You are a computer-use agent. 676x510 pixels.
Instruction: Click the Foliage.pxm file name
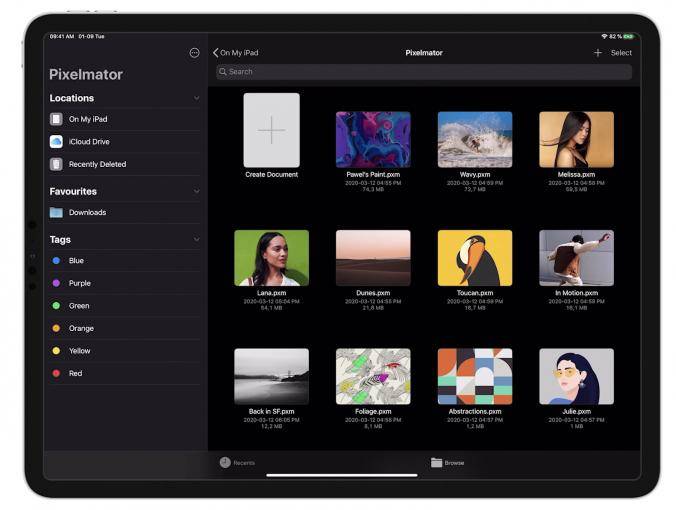(x=373, y=412)
